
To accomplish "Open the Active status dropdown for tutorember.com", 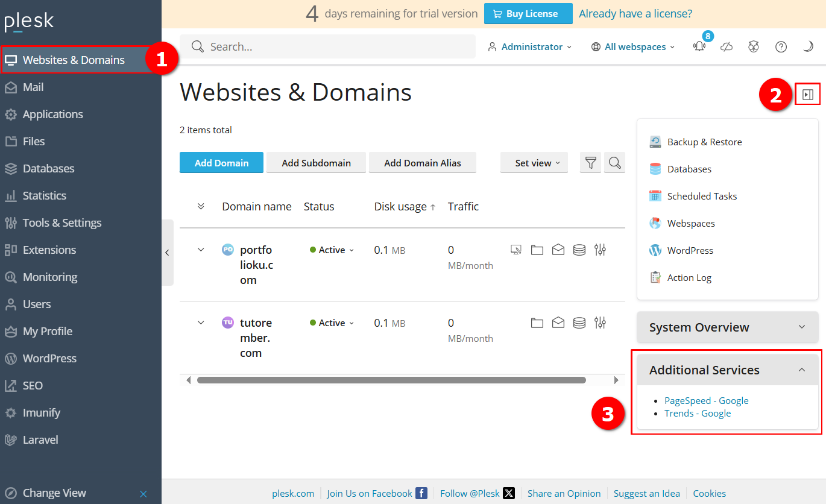I will (332, 323).
